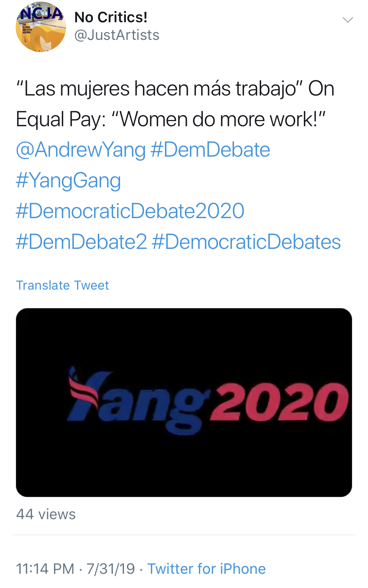Open the No Critics! profile picture
The width and height of the screenshot is (368, 588).
(x=41, y=27)
